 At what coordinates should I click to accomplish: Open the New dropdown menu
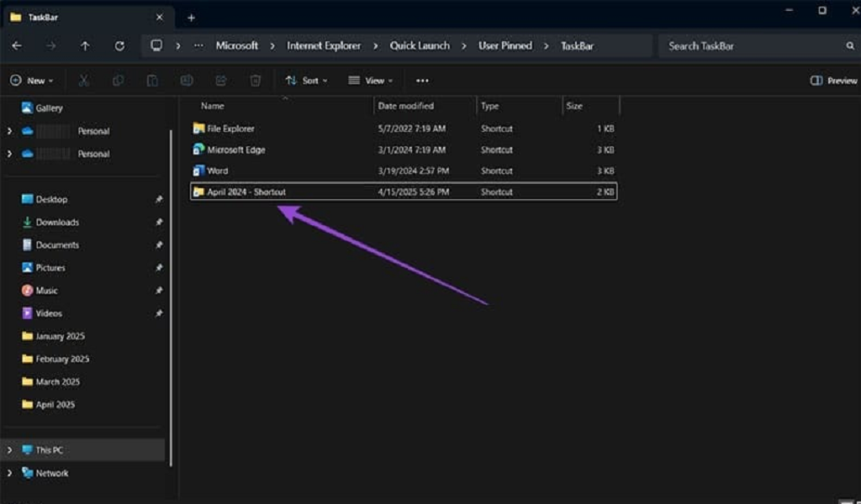(32, 81)
